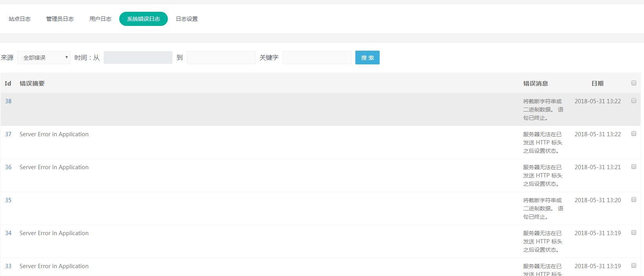Open error log Id 37 link
This screenshot has height=276, width=644.
click(x=8, y=134)
